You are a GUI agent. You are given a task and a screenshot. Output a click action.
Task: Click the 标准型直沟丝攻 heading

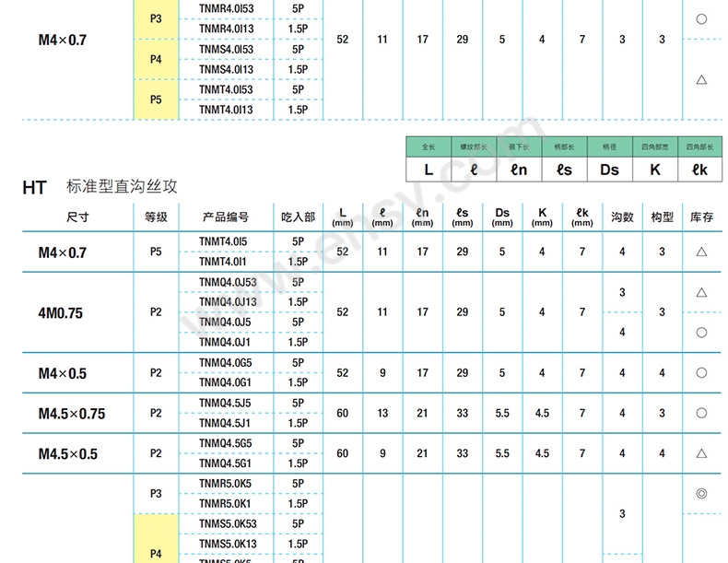click(122, 186)
